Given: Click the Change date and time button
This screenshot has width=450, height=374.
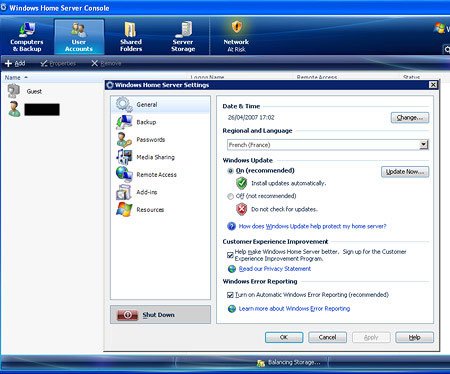Looking at the screenshot, I should click(x=410, y=118).
